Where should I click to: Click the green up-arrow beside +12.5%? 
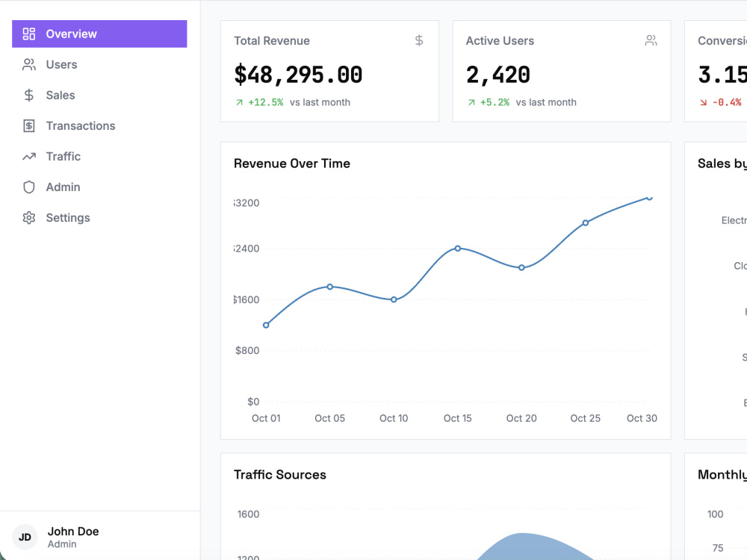[239, 102]
